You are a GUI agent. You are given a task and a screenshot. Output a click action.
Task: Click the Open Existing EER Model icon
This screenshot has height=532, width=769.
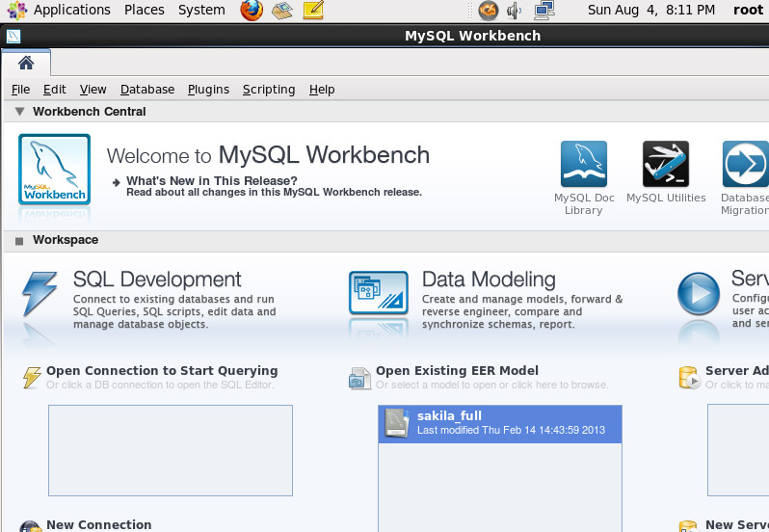click(x=359, y=379)
